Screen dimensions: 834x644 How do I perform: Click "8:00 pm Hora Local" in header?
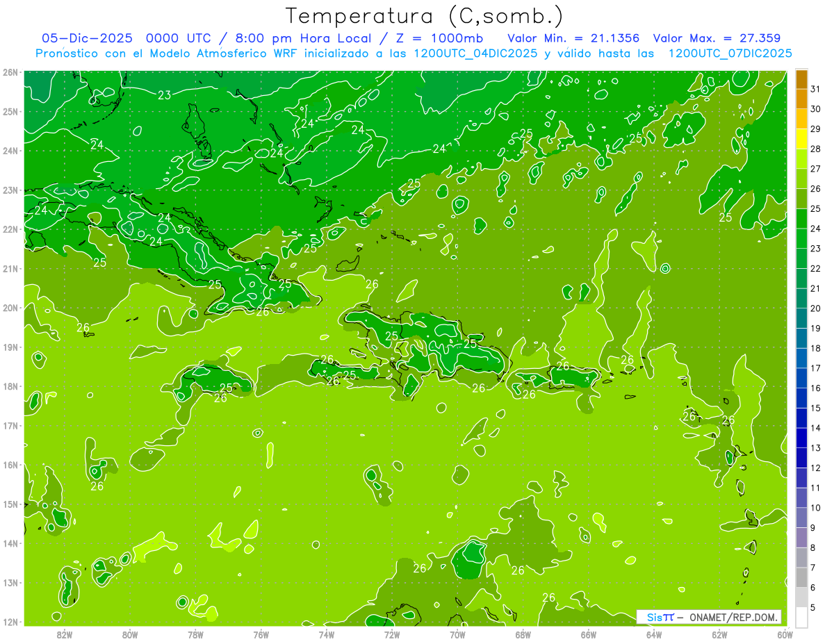tap(304, 38)
